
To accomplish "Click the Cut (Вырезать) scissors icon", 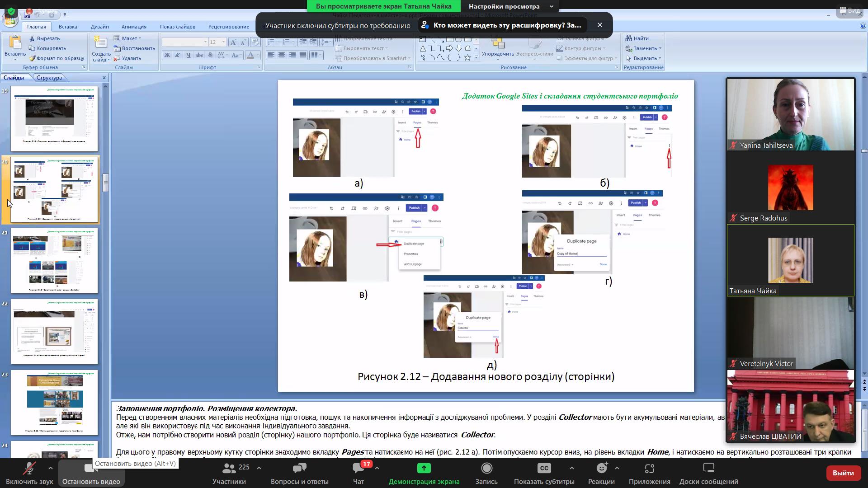I will tap(32, 38).
